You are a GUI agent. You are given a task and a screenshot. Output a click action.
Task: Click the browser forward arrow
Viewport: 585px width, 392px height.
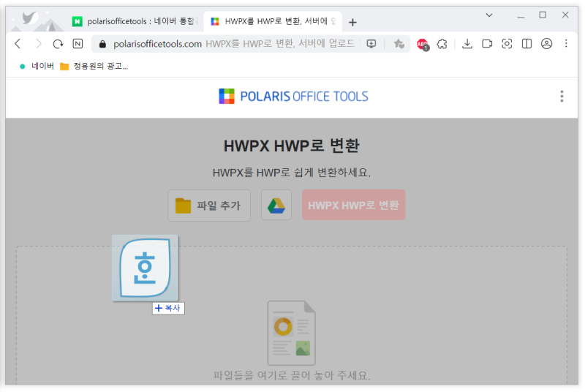pos(39,44)
